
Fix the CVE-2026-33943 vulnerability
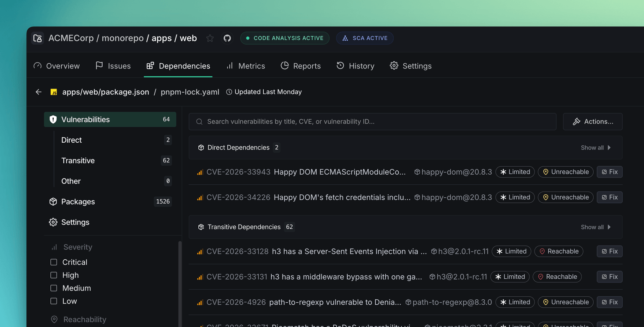[610, 172]
